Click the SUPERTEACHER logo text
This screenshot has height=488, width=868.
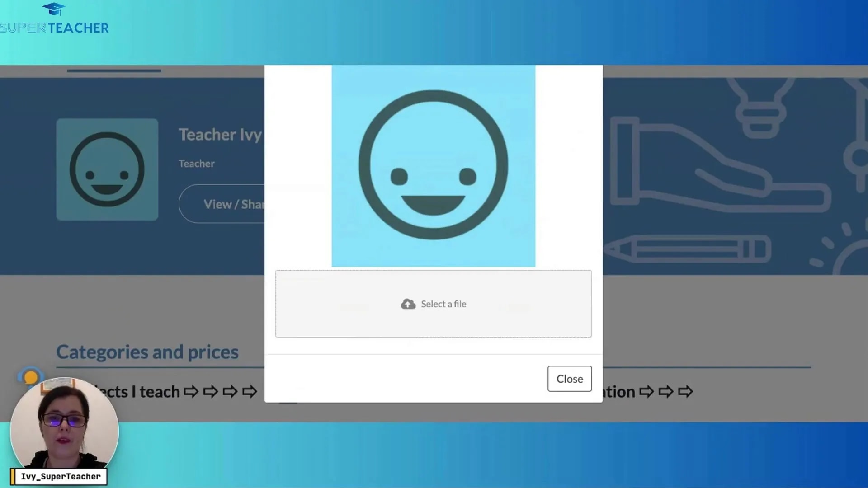[x=54, y=28]
